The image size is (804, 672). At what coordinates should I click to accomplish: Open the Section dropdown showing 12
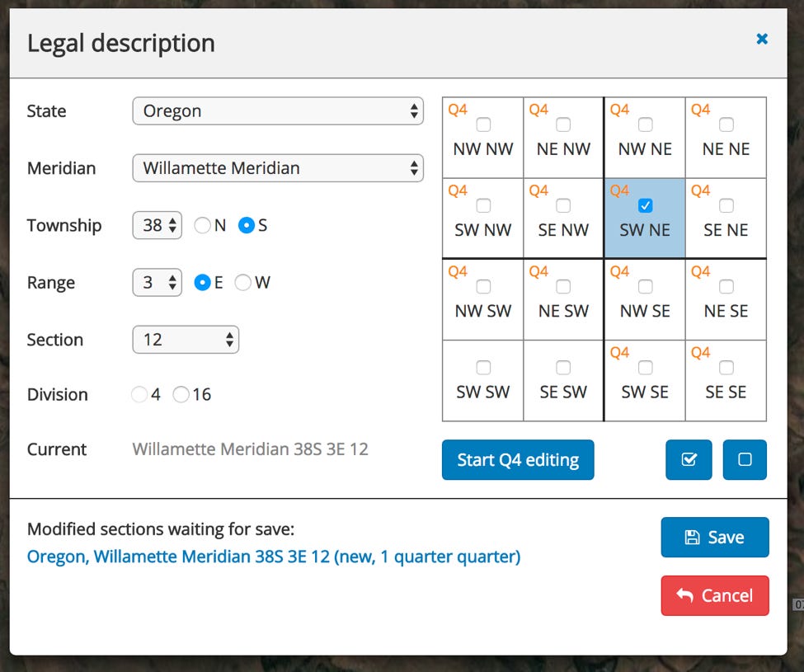click(186, 340)
